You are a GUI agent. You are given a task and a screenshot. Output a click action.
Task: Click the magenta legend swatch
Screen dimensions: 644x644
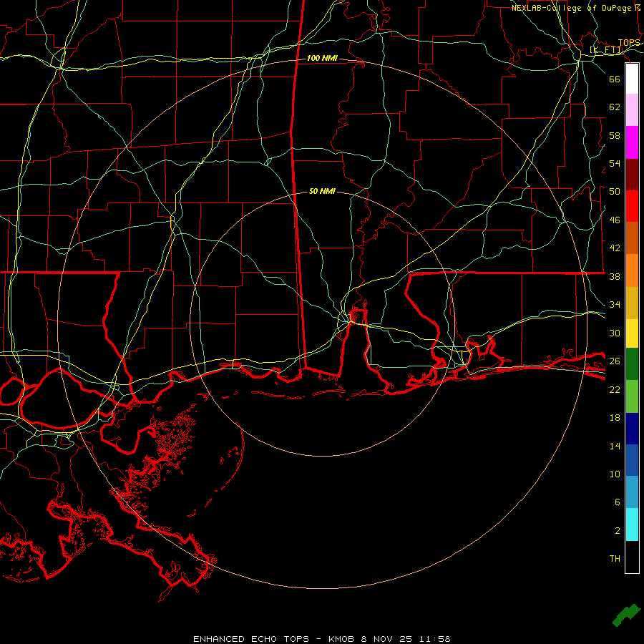pyautogui.click(x=632, y=142)
